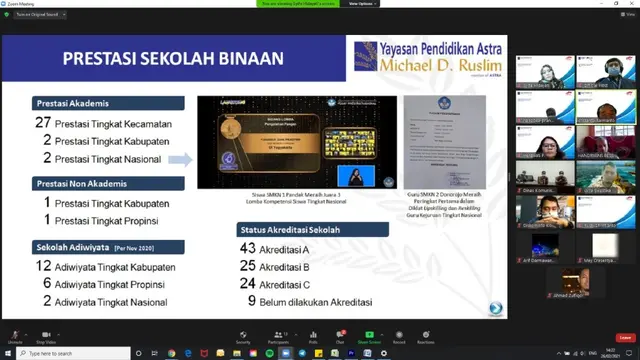Screen dimensions: 640x360
Task: Click Stop Video camera icon
Action: tap(46, 335)
